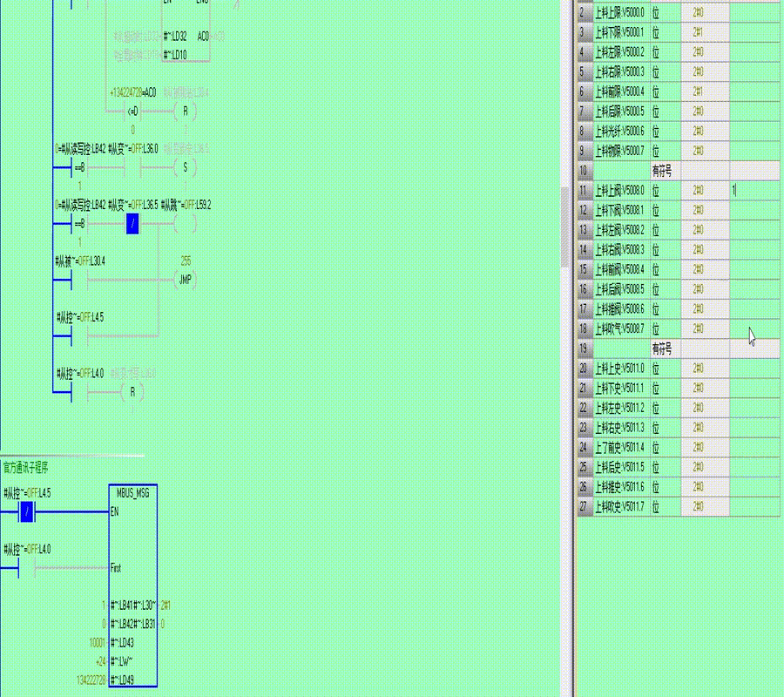Click address cell 上料左史:V5011.2

621,408
